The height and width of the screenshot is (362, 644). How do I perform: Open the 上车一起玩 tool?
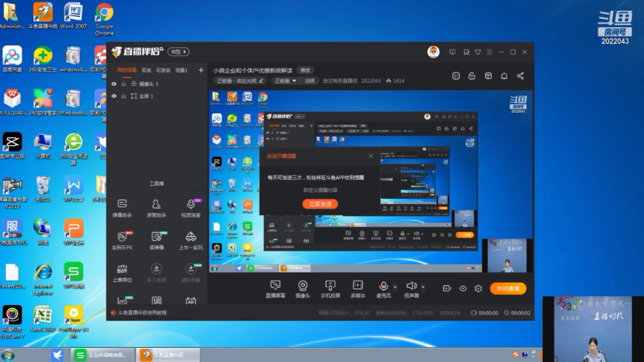coord(190,240)
